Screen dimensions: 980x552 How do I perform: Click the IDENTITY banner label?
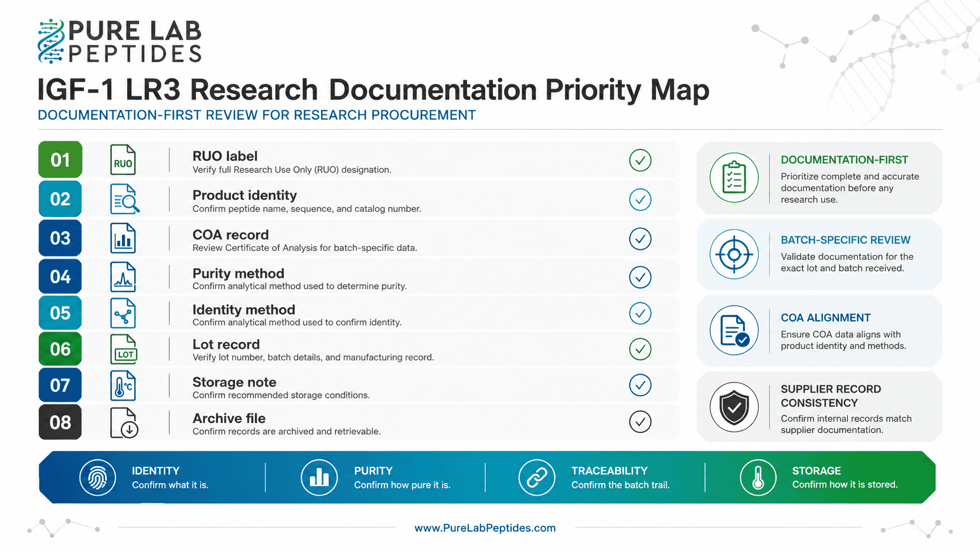155,471
